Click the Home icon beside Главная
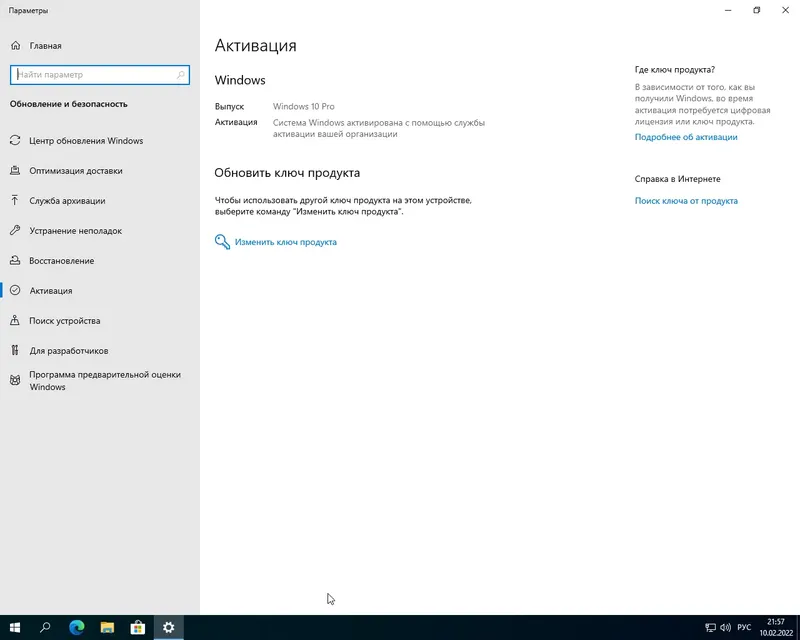 (x=16, y=45)
